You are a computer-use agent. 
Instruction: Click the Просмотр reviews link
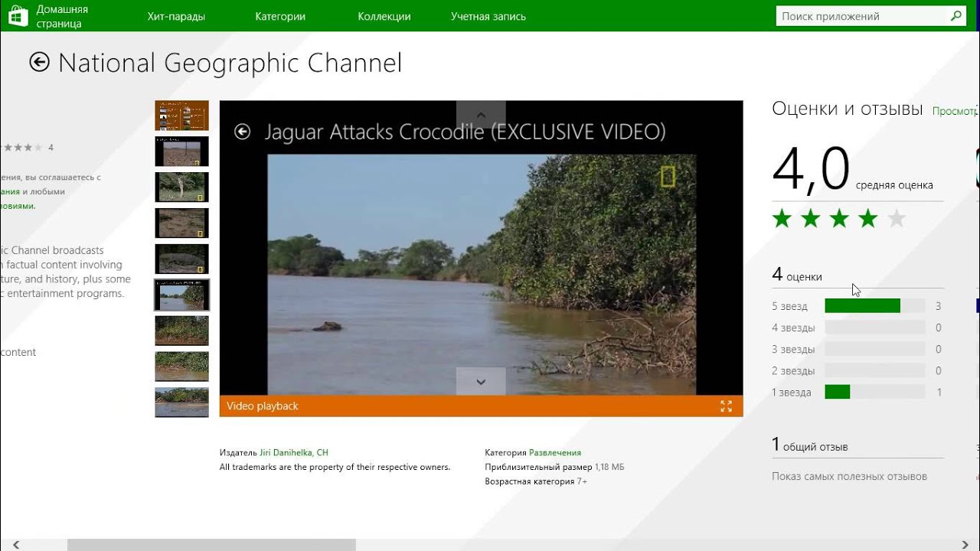[x=955, y=111]
